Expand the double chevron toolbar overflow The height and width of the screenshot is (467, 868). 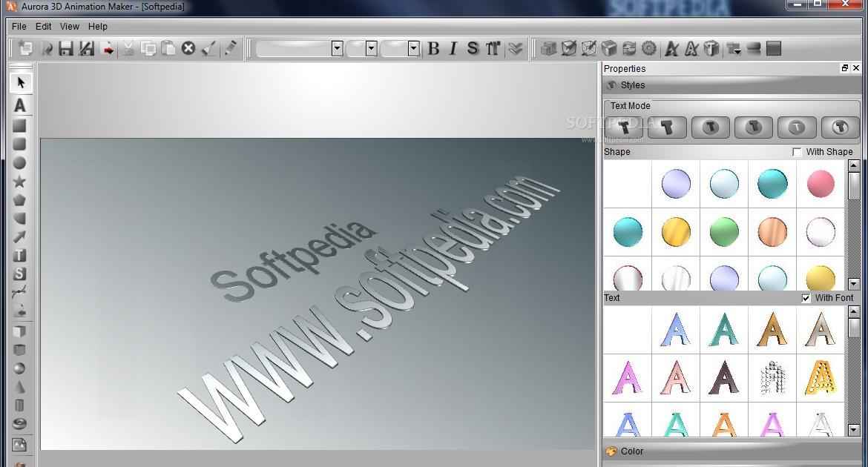(516, 49)
